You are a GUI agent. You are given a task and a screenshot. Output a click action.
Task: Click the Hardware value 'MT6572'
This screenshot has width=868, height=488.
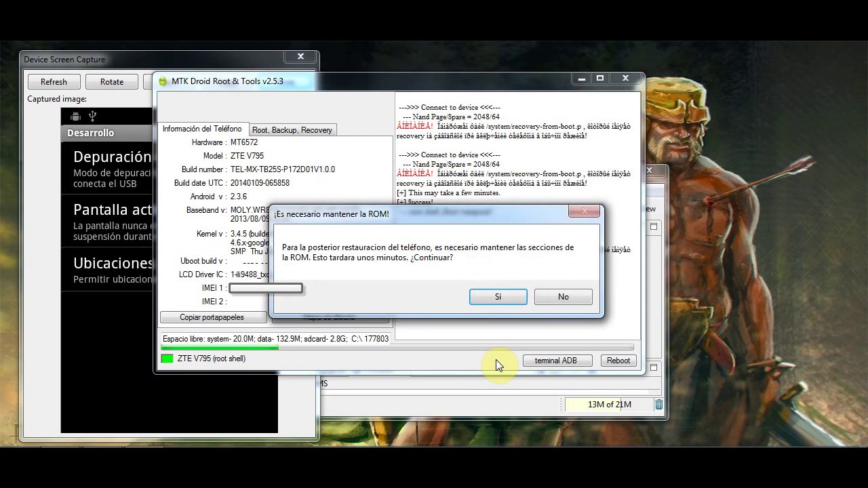244,142
